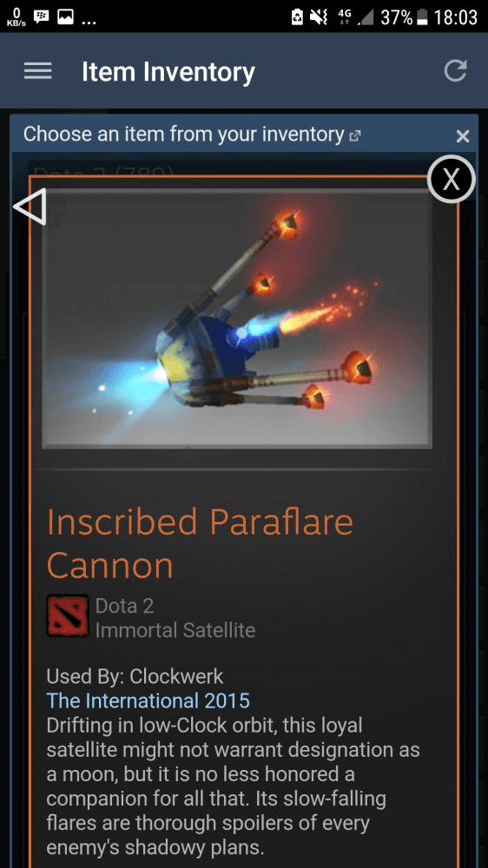
Task: Open the external link icon beside inventory heading
Action: (355, 135)
